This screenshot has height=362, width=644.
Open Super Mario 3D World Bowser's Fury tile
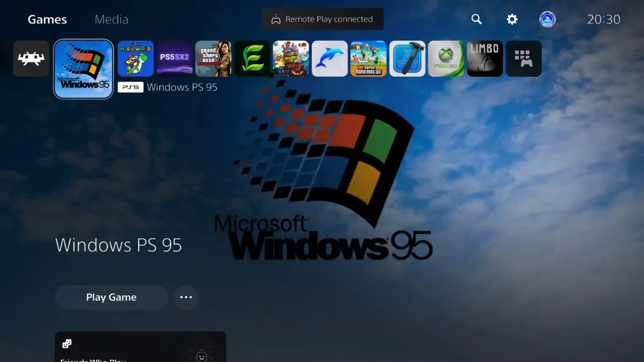tap(291, 58)
